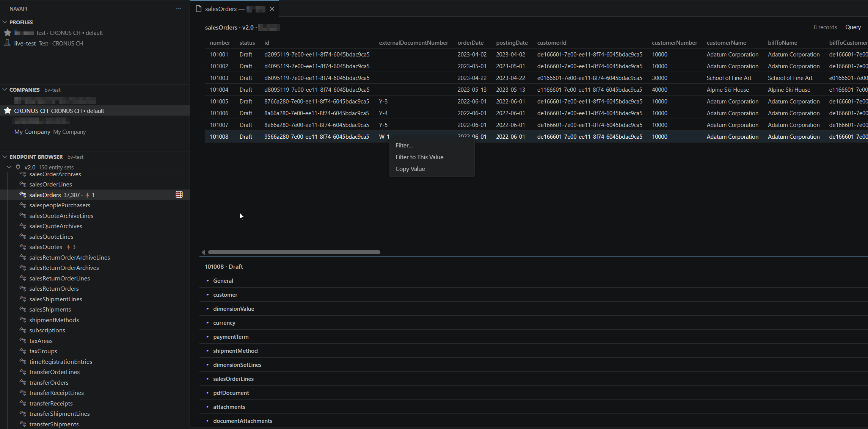Click the horizontal scrollbar under the table
Viewport: 868px width, 429px height.
click(294, 252)
